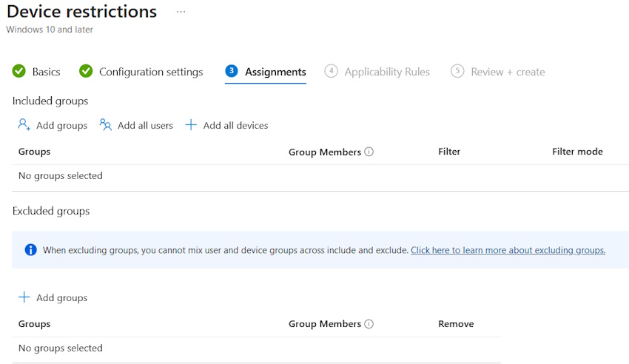This screenshot has height=364, width=629.
Task: Click the Groups header in Included groups
Action: click(x=34, y=152)
